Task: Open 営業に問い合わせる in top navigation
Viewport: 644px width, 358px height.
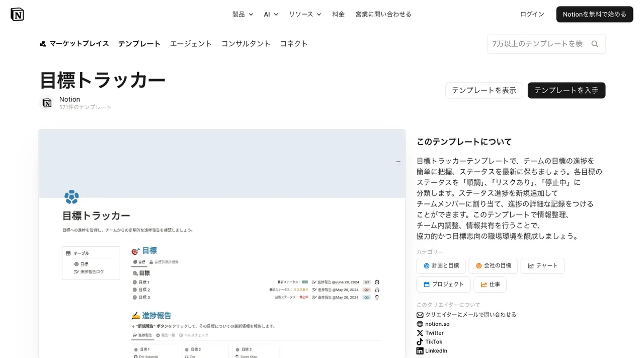Action: coord(383,14)
